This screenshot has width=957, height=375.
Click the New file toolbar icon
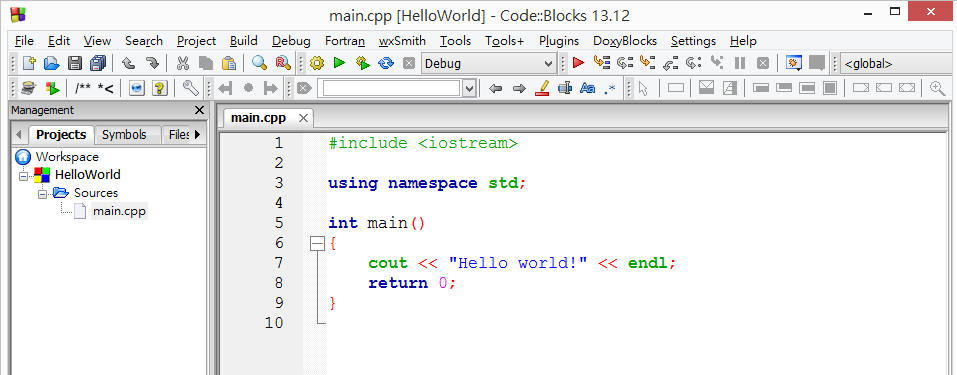click(29, 63)
